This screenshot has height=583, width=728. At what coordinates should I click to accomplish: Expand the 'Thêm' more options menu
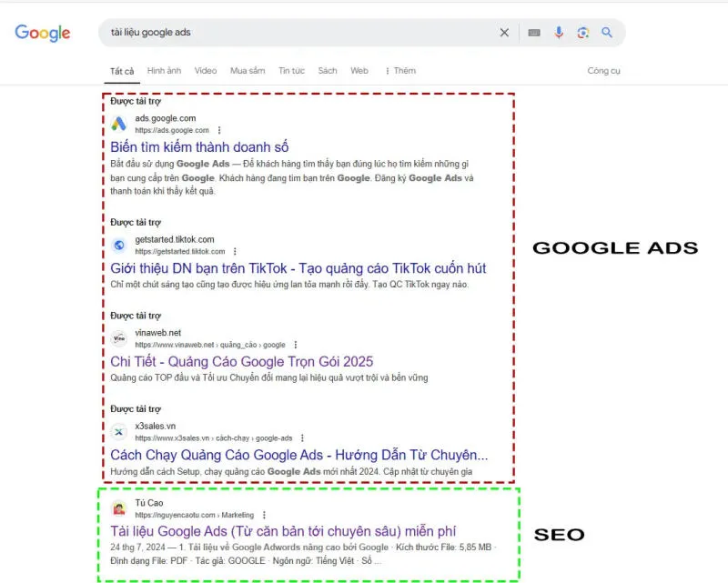click(x=400, y=71)
